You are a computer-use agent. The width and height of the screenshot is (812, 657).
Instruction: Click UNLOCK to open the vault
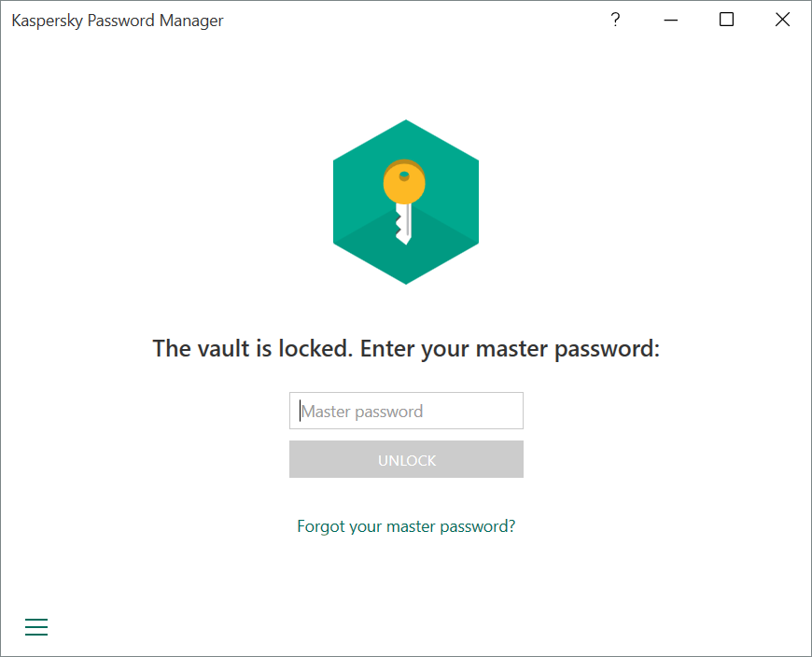click(406, 459)
